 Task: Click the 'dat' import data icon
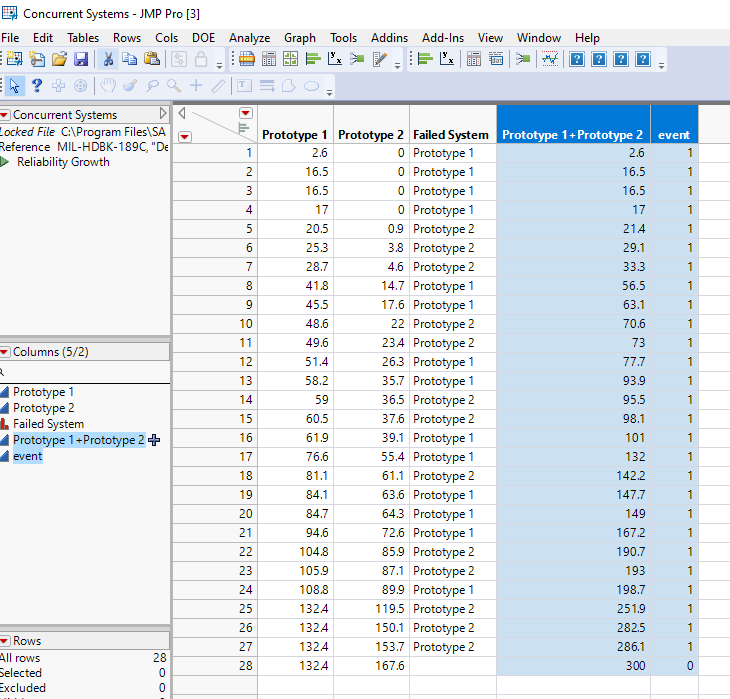(496, 59)
